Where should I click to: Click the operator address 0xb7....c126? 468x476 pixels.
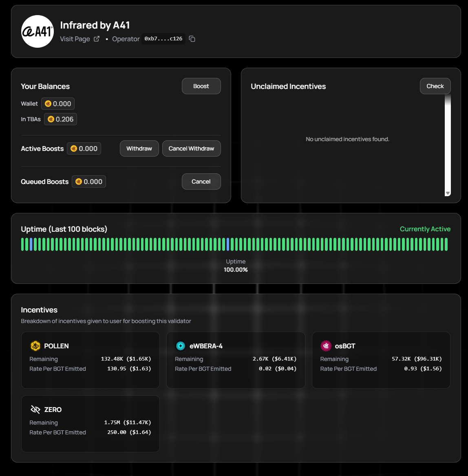(x=163, y=39)
